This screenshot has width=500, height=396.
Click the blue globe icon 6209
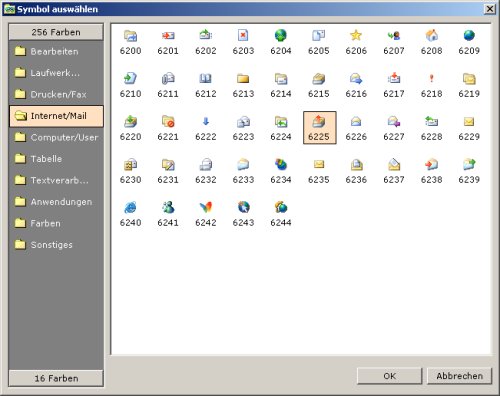pyautogui.click(x=469, y=35)
